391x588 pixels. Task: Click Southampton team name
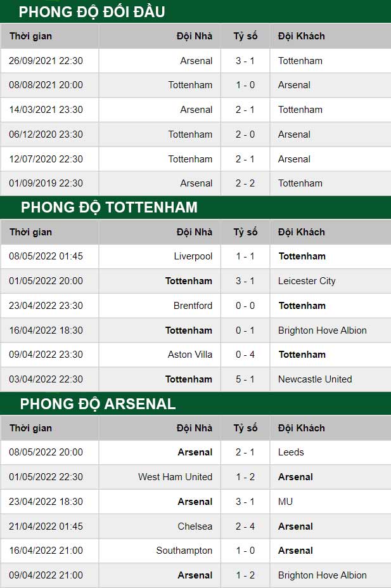click(x=184, y=551)
